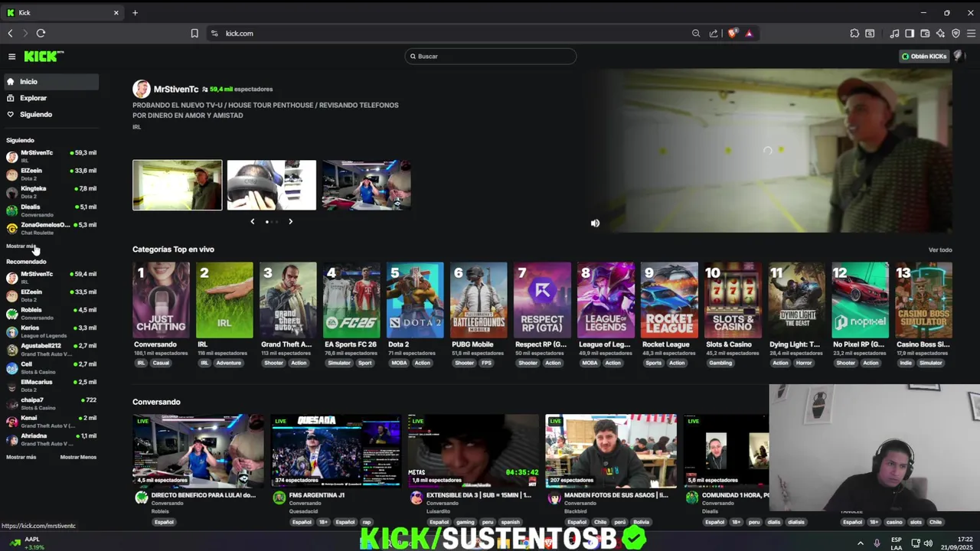Click the share page icon
This screenshot has width=980, height=551.
(714, 33)
